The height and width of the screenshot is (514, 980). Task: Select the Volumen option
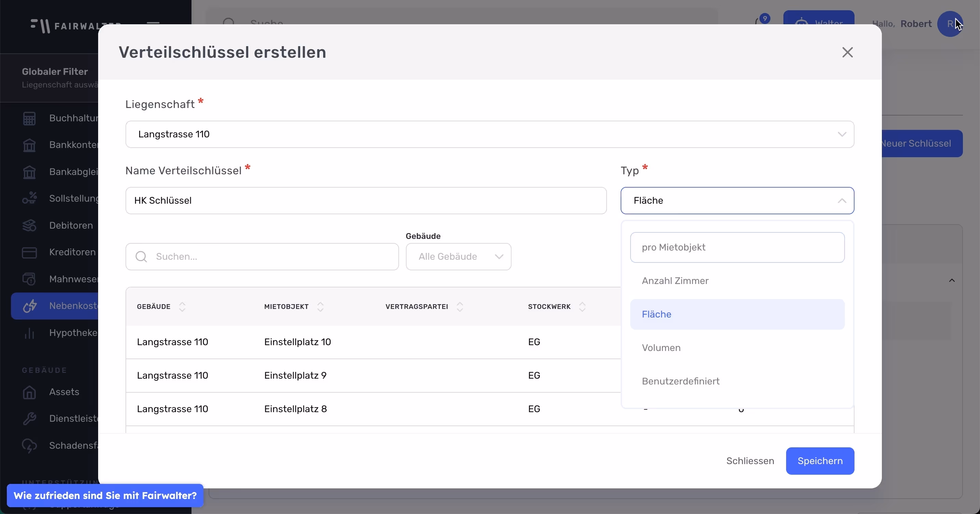661,348
